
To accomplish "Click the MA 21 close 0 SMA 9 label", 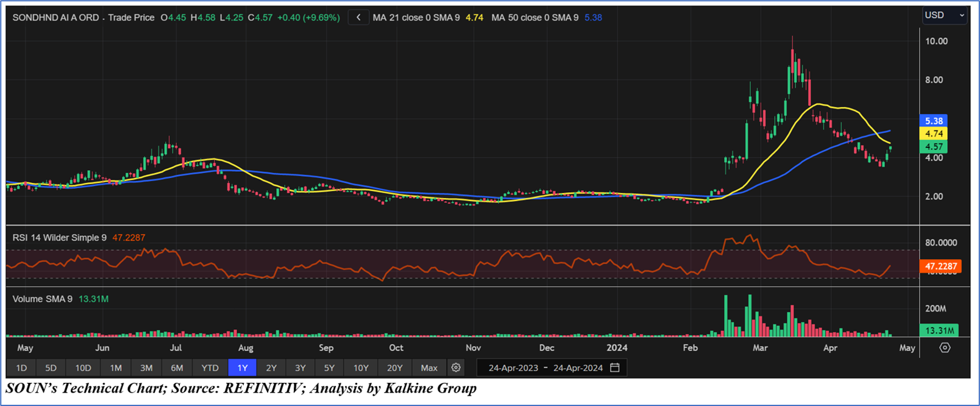I will point(416,18).
